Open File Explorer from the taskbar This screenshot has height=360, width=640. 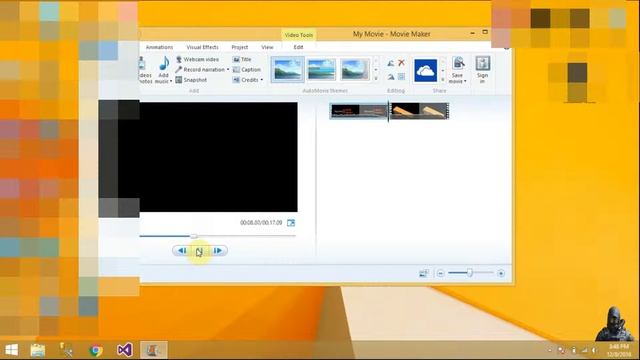(38, 350)
